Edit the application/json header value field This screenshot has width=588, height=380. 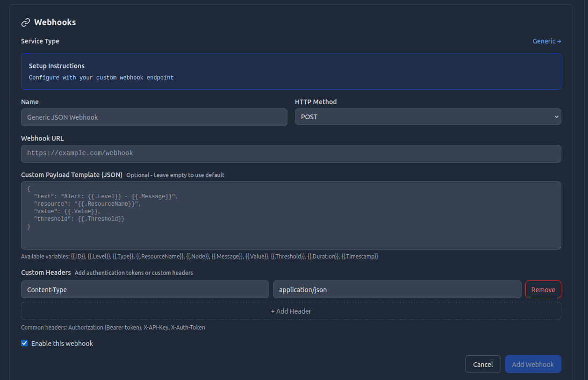tap(397, 289)
